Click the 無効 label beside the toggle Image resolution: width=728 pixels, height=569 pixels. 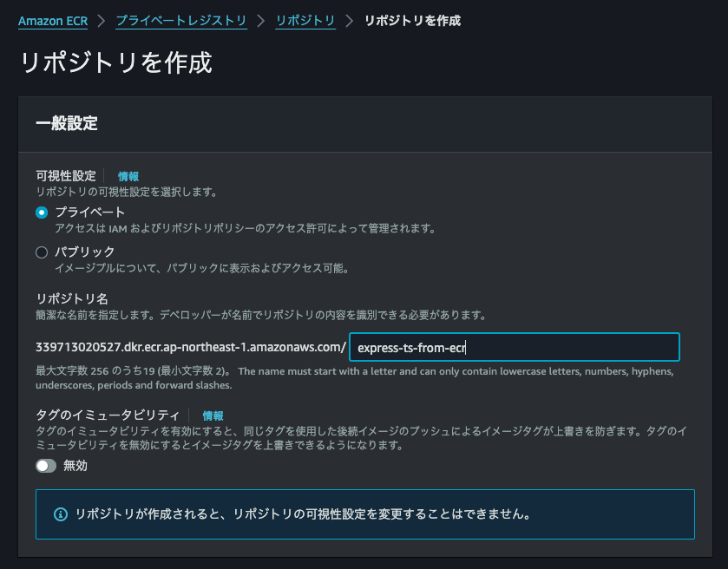[x=75, y=466]
